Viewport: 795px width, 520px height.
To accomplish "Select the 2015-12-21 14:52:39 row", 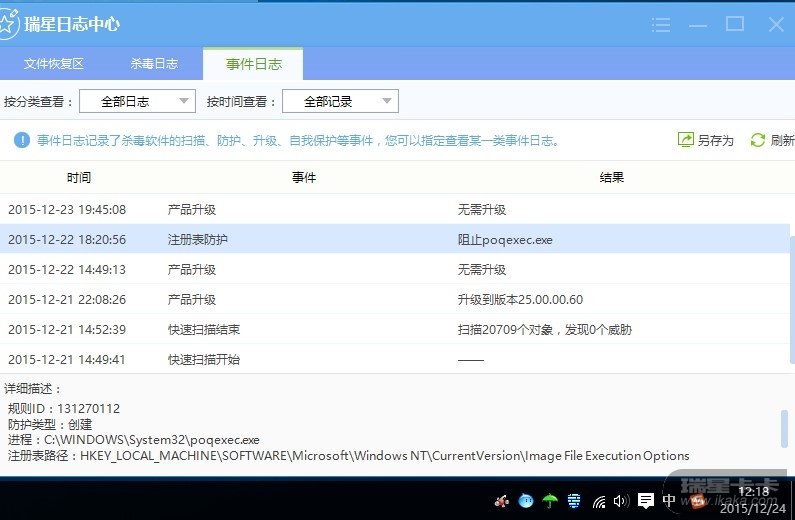I will pos(395,329).
